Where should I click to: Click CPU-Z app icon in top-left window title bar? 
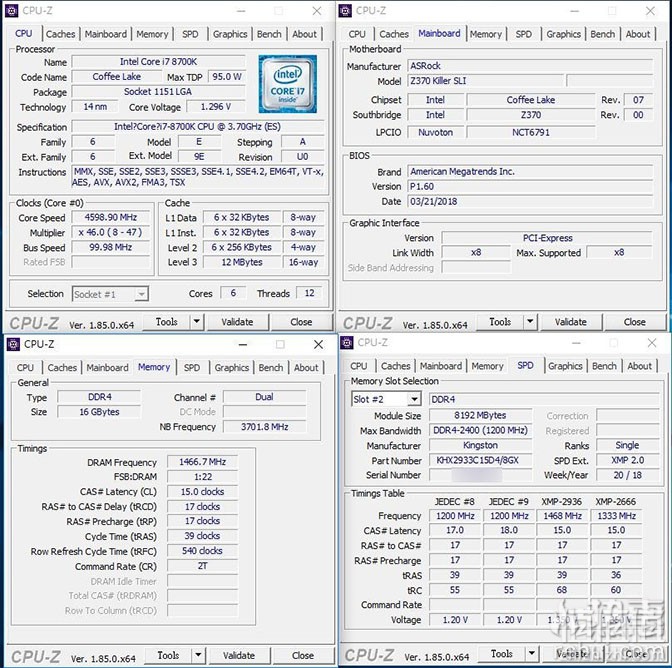12,11
